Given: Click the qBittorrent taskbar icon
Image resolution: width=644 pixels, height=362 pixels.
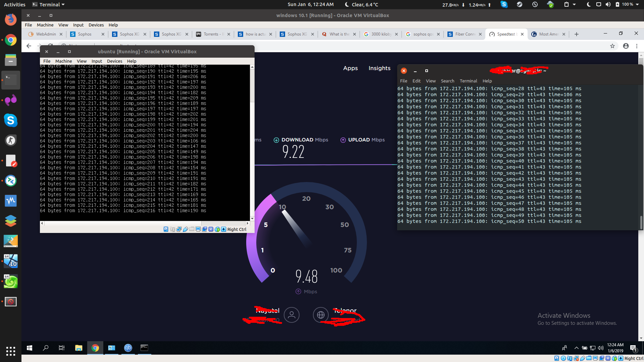Looking at the screenshot, I should coord(128,348).
